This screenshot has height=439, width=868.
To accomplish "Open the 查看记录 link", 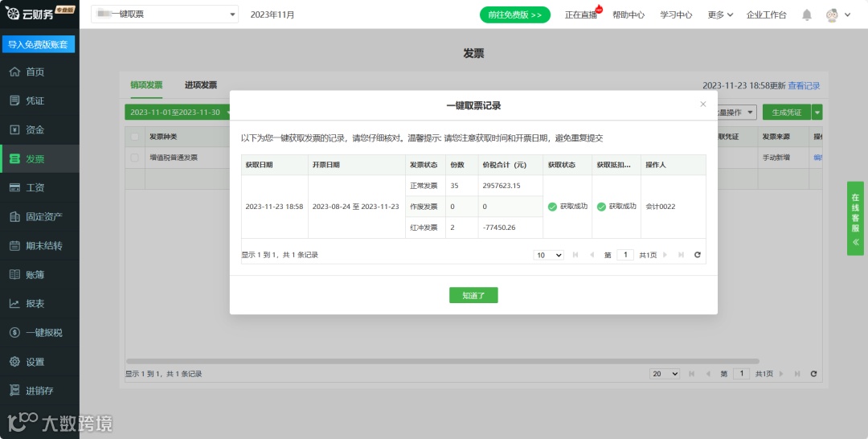I will 804,85.
